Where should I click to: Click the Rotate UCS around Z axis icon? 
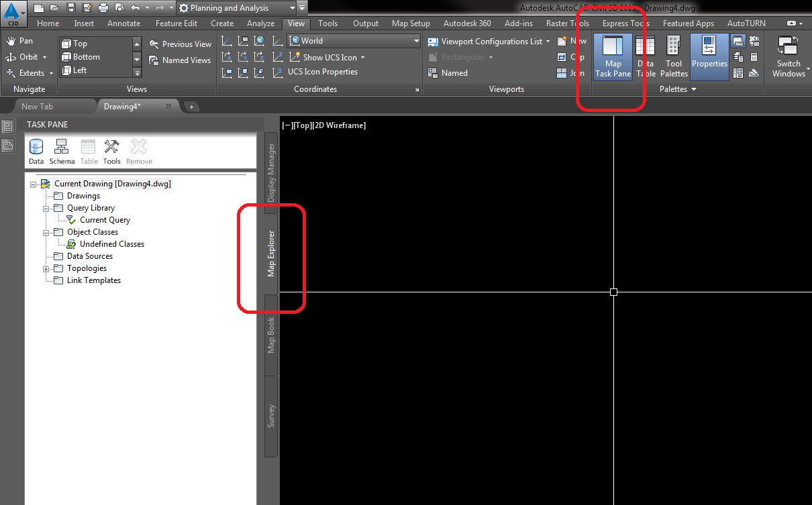click(259, 57)
